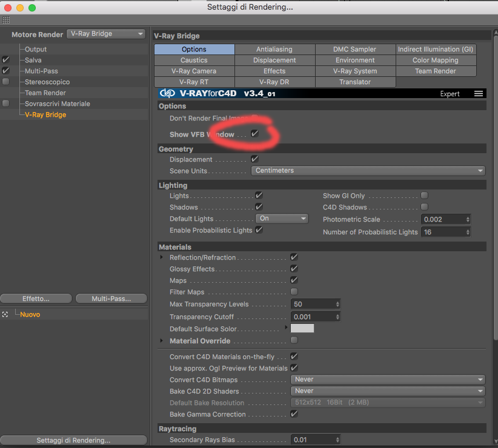Toggle Convert C4D Materials on-the-fly
This screenshot has width=498, height=448.
[294, 356]
